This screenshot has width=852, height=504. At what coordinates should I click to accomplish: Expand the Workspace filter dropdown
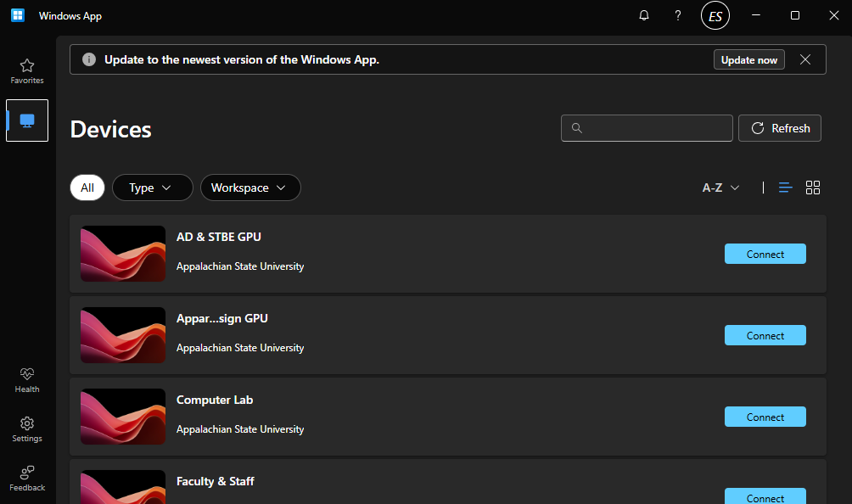click(x=250, y=188)
